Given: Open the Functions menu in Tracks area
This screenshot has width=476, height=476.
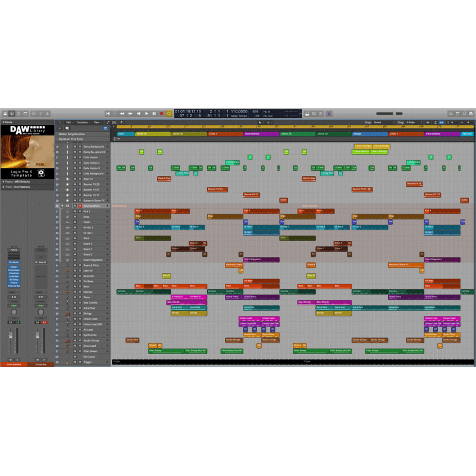Looking at the screenshot, I should pos(83,123).
